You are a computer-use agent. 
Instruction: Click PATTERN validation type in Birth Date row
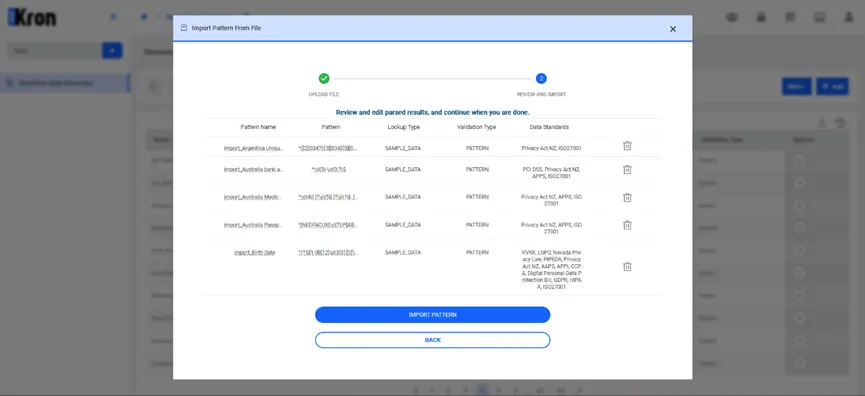[477, 253]
